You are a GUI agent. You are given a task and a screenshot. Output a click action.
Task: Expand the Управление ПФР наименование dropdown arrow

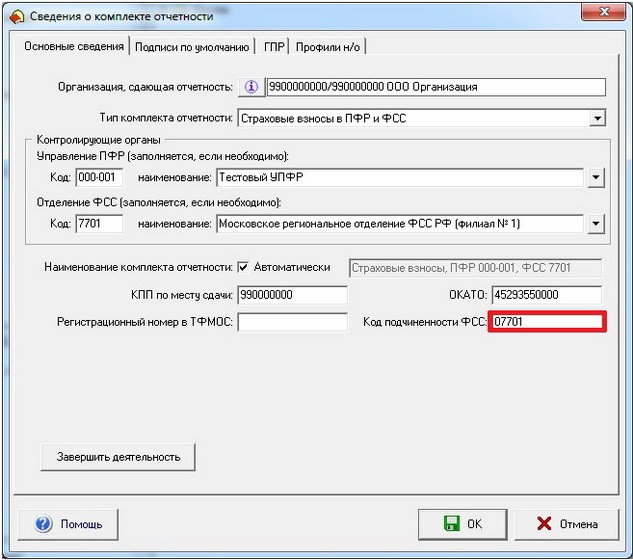(596, 177)
